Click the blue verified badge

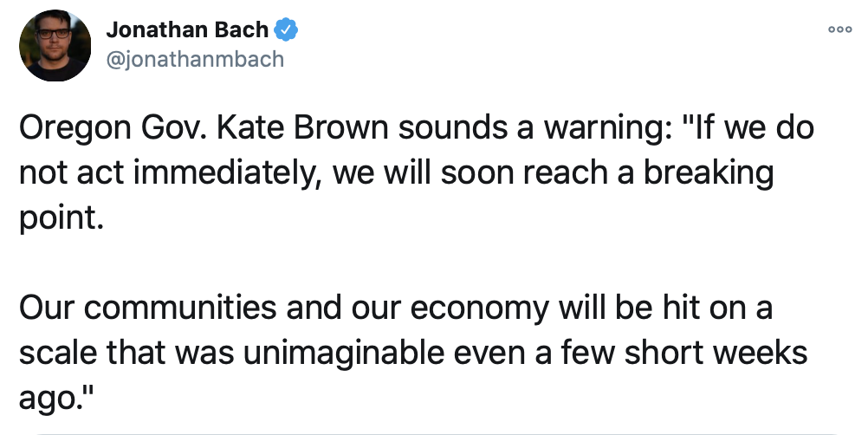(286, 30)
